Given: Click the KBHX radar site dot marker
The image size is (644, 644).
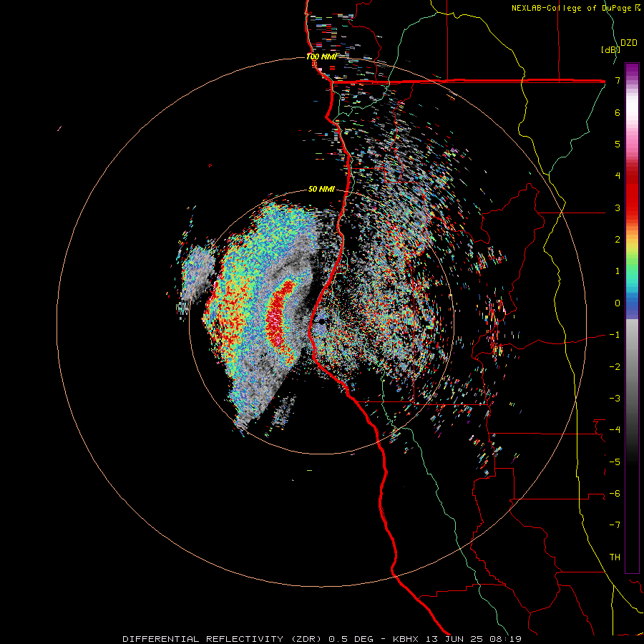Looking at the screenshot, I should 321,321.
